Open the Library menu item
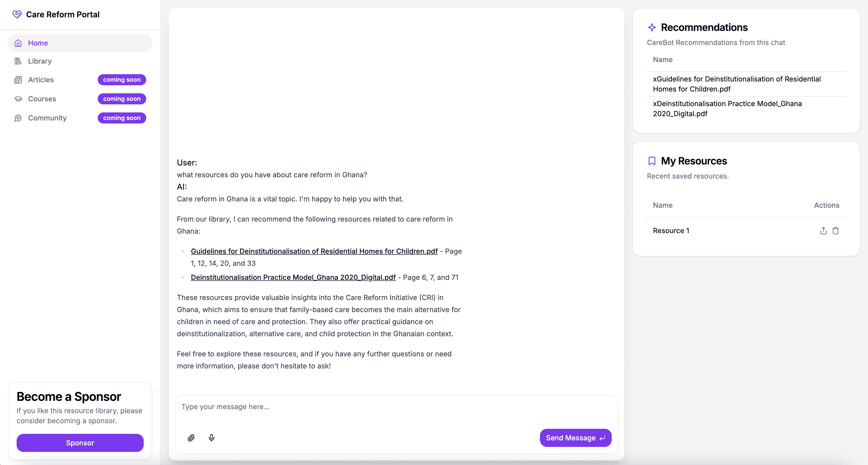868x465 pixels. (x=40, y=61)
